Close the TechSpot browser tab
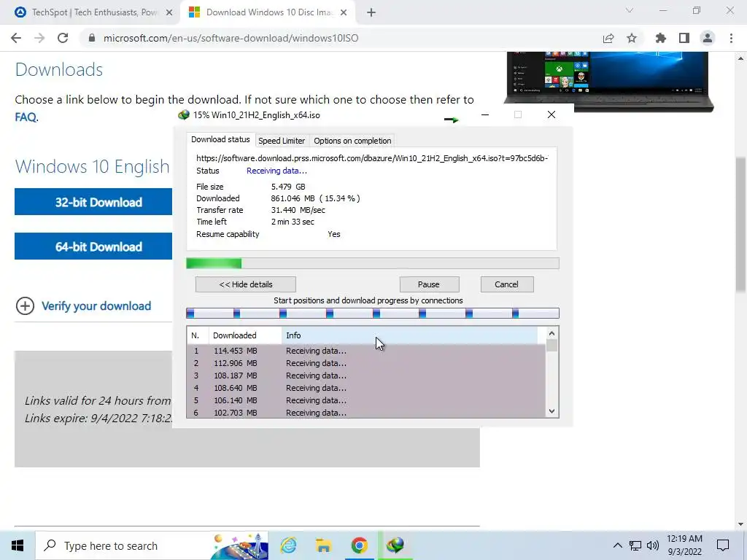 point(169,13)
